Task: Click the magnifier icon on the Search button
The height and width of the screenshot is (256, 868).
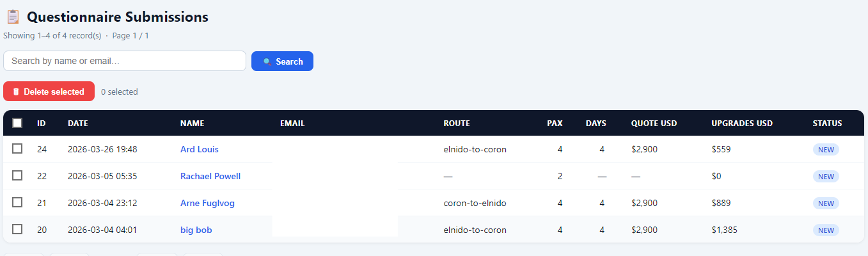Action: (267, 61)
